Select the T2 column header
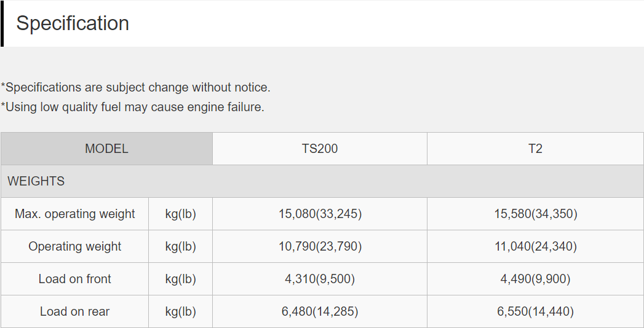 [x=535, y=149]
